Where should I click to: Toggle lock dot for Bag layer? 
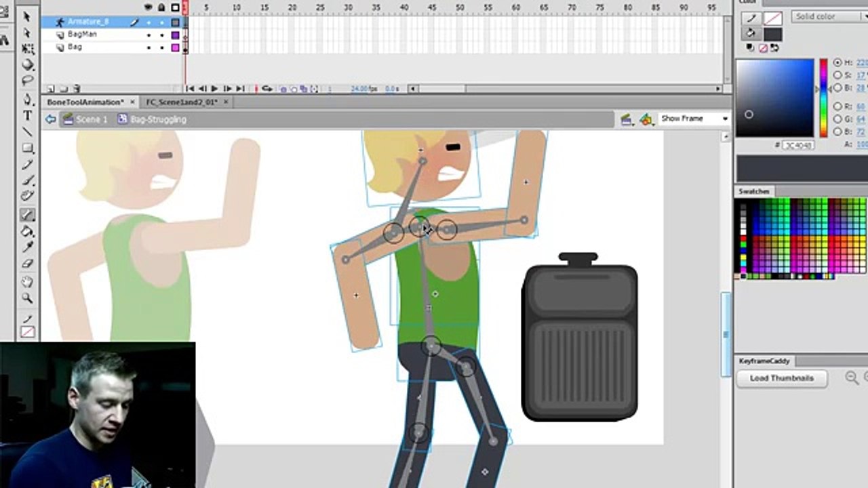click(x=162, y=47)
